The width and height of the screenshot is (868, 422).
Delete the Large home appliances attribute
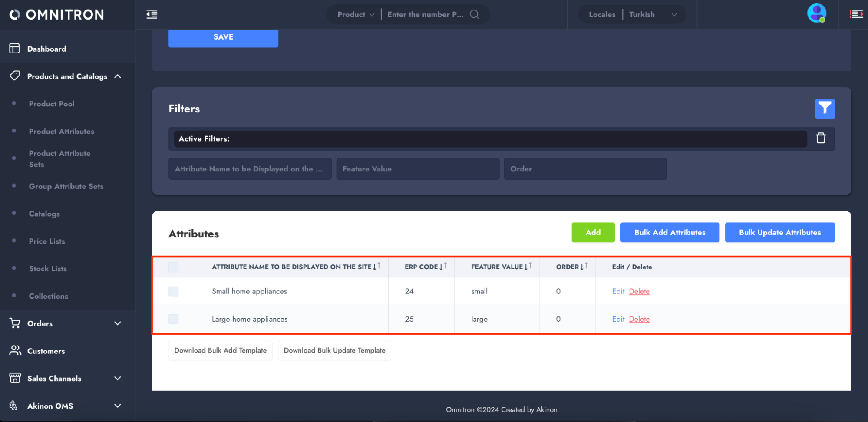639,319
